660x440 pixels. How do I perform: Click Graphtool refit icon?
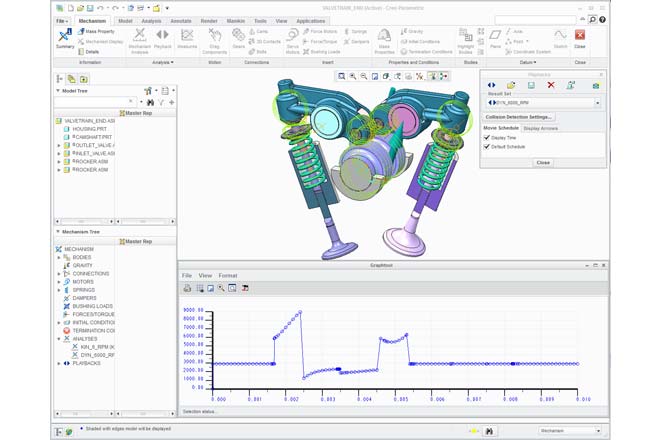(232, 288)
